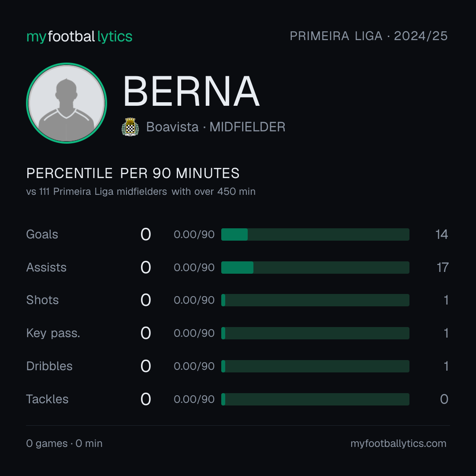Select the Goals stat label

[x=42, y=234]
